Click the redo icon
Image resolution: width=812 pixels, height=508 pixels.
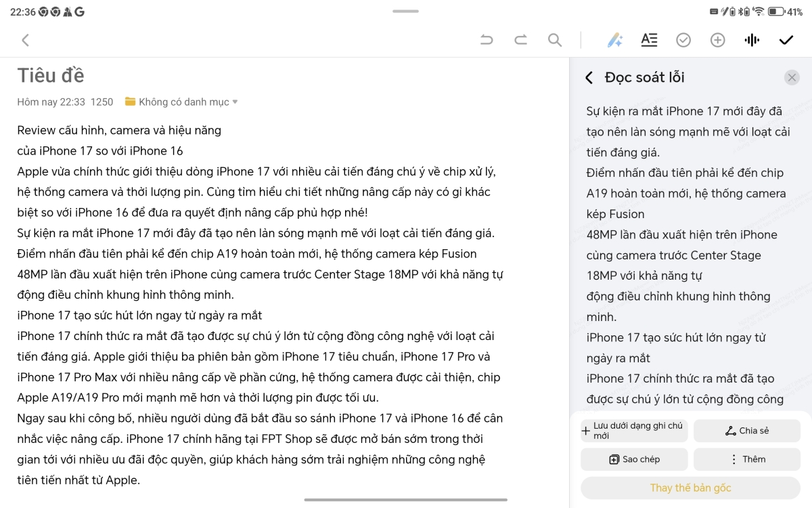point(521,40)
